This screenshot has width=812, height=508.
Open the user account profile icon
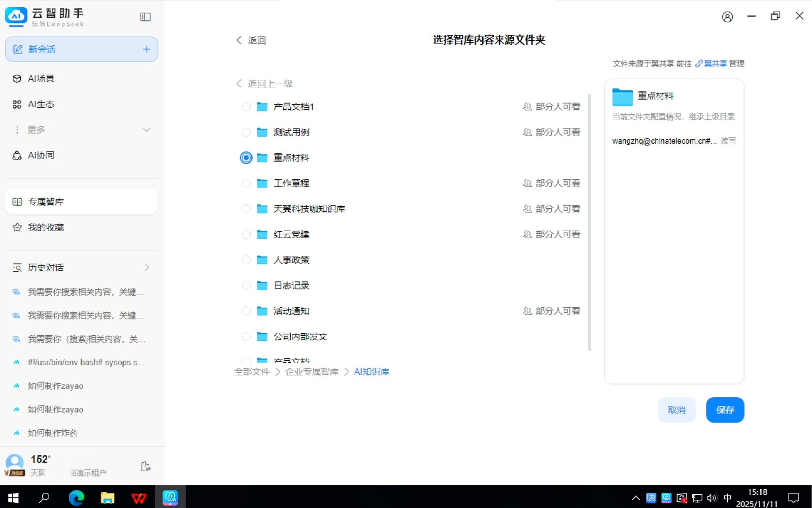pos(727,17)
